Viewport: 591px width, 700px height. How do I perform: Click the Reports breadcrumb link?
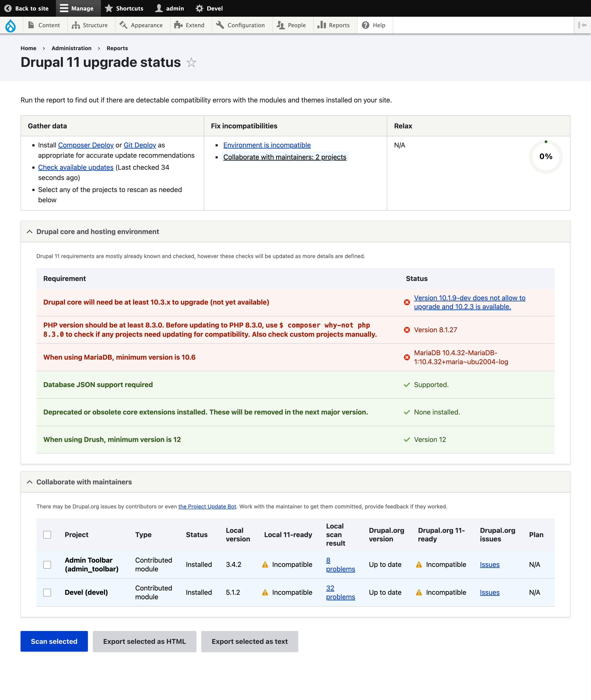(117, 48)
